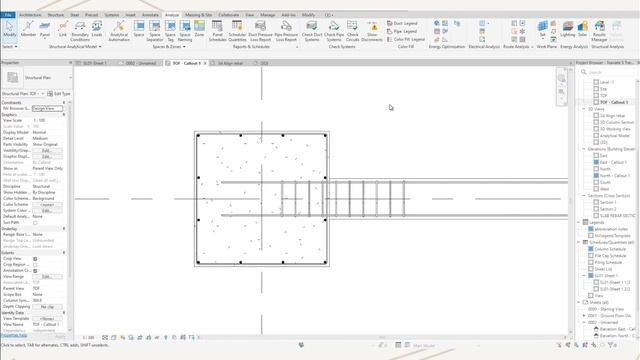Viewport: 640px width, 360px height.
Task: Open Panel Schedules
Action: (x=217, y=31)
